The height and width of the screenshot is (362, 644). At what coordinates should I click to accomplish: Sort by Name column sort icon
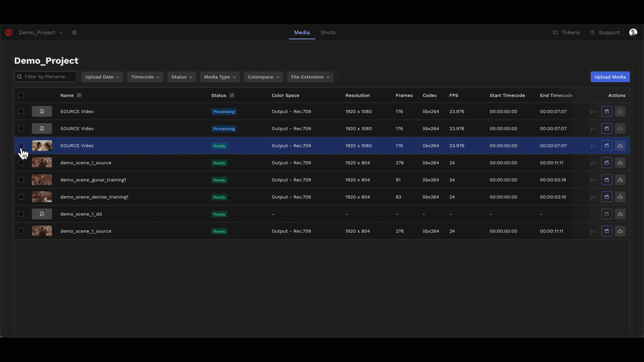click(x=79, y=95)
